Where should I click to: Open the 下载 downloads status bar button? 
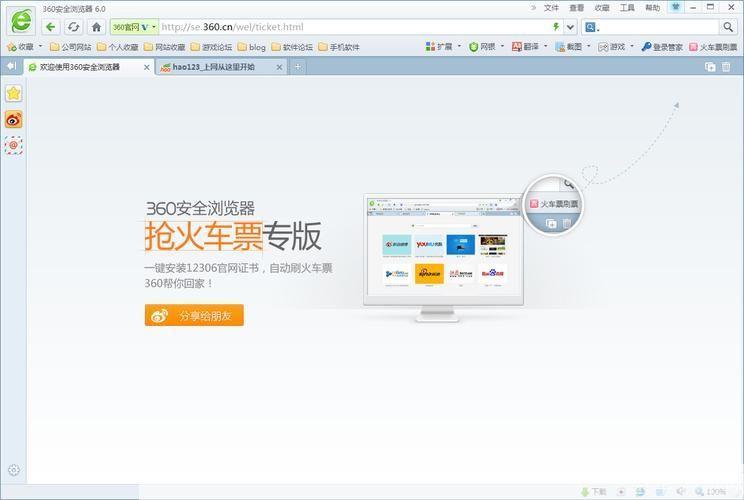[594, 491]
